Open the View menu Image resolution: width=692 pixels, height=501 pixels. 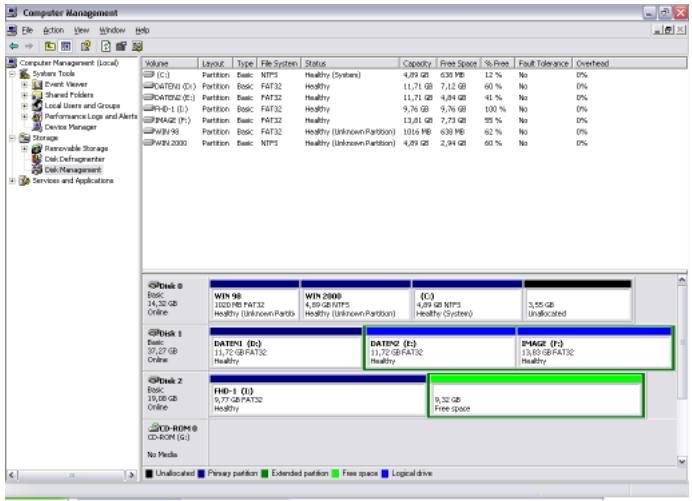click(82, 30)
